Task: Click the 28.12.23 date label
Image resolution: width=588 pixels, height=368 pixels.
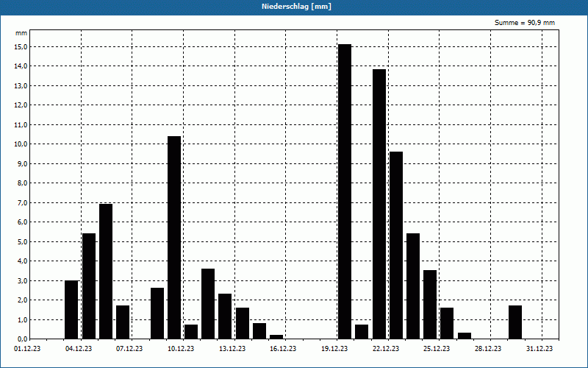Action: (488, 349)
